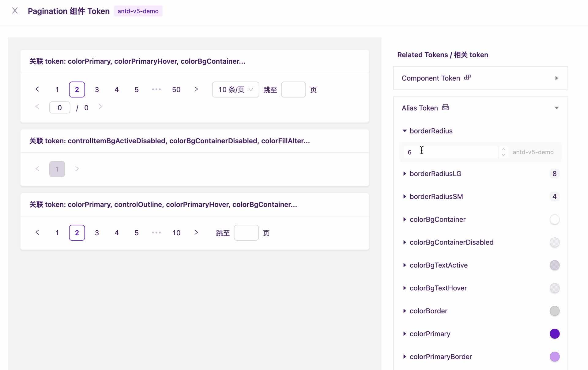
Task: Close the Pagination token panel
Action: click(x=15, y=11)
